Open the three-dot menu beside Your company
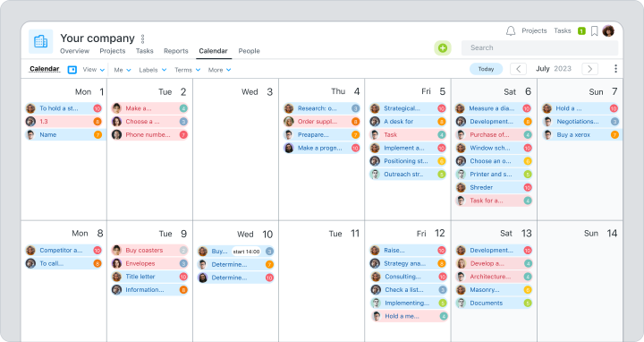Viewport: 644px width, 342px height. click(142, 38)
